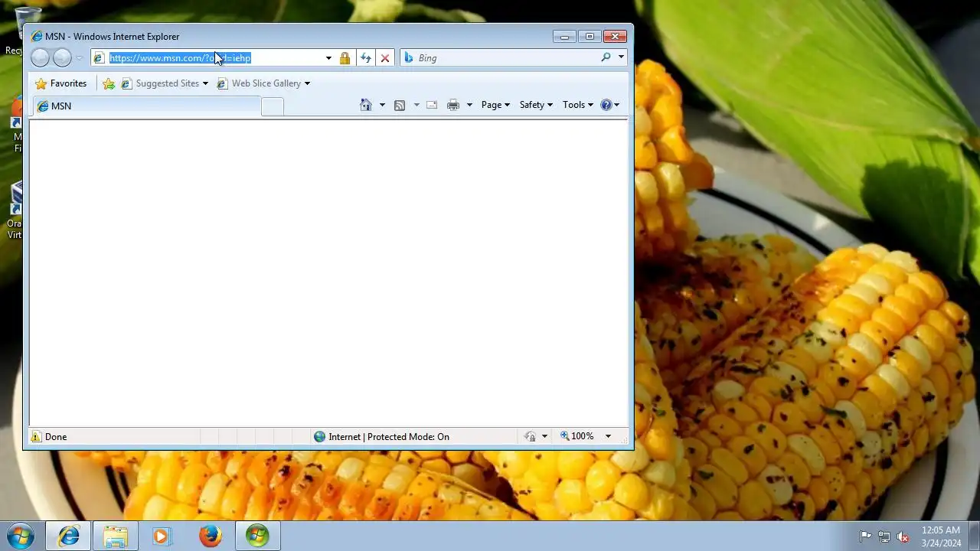The height and width of the screenshot is (551, 980).
Task: Click the Windows flag taskbar icon
Action: 257,536
